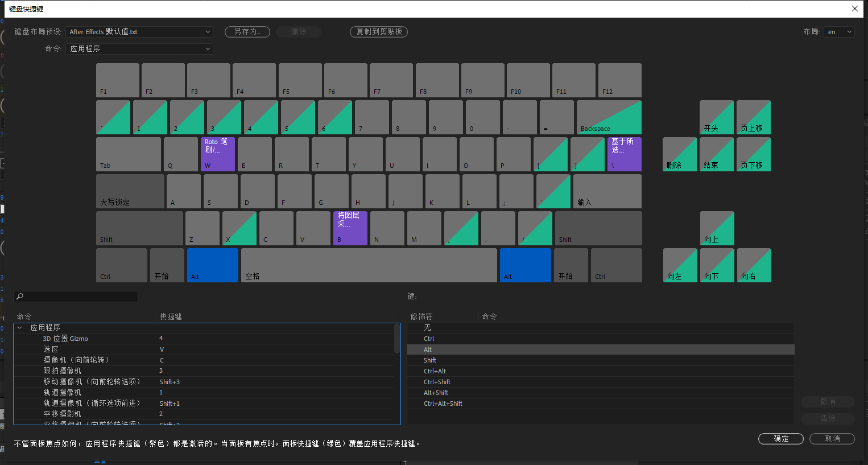This screenshot has width=868, height=465.
Task: Click the X key on the keyboard map
Action: click(239, 228)
